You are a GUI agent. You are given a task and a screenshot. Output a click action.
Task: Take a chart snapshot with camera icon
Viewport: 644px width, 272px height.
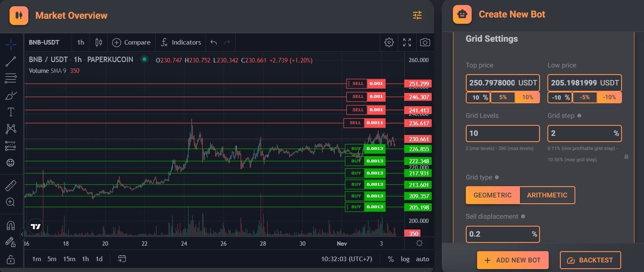coord(425,42)
